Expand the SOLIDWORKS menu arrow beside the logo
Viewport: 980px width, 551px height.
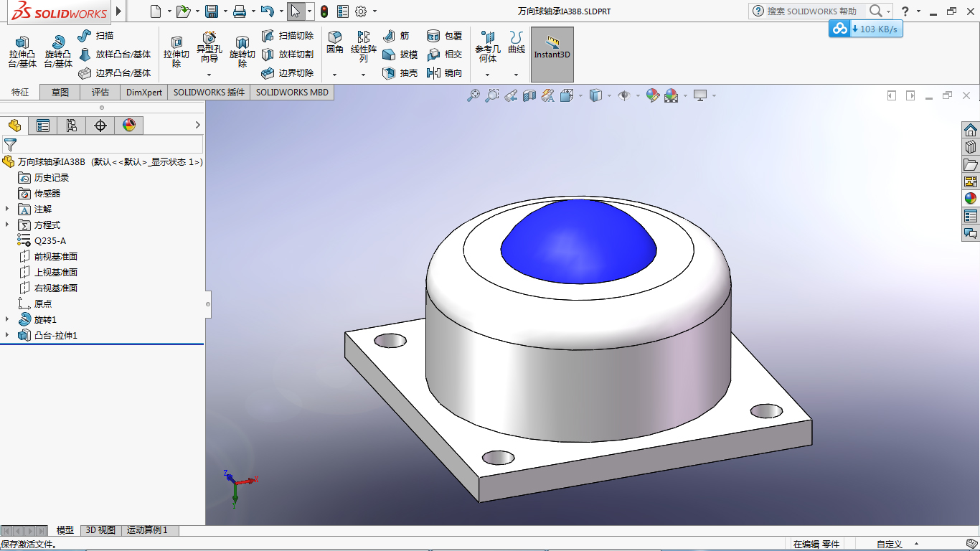[x=119, y=11]
